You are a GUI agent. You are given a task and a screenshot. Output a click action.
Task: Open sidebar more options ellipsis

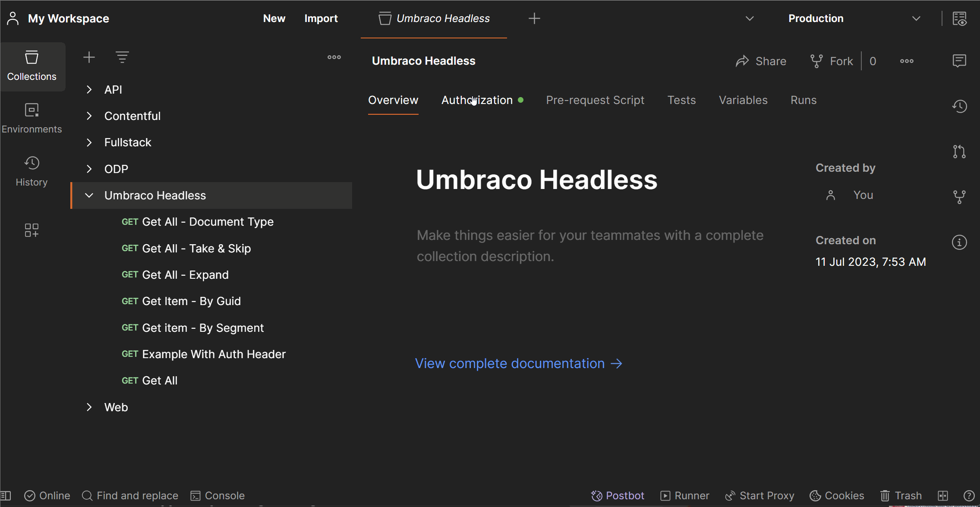pos(334,57)
